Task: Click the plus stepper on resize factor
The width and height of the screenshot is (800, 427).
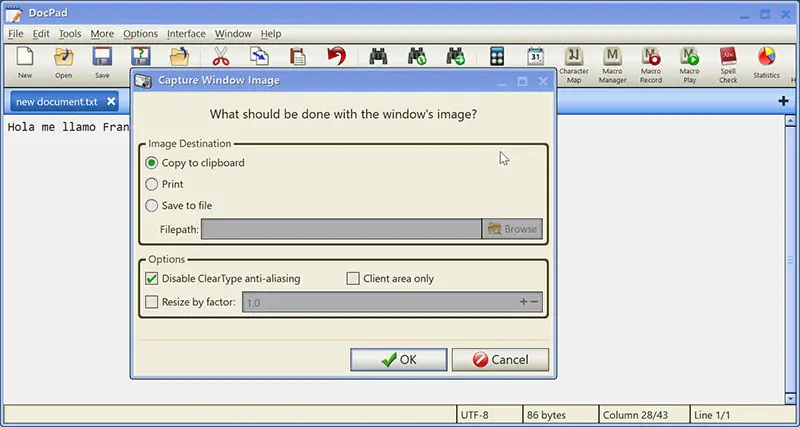Action: [523, 302]
